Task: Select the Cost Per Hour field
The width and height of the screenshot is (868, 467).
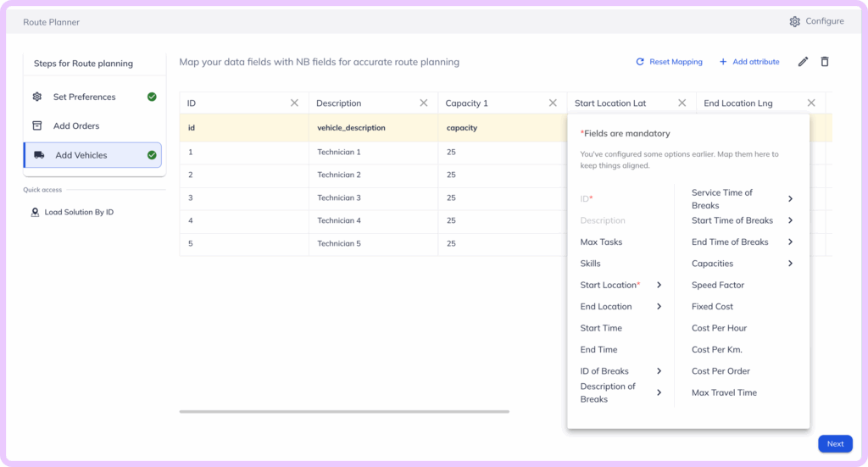Action: pyautogui.click(x=719, y=328)
